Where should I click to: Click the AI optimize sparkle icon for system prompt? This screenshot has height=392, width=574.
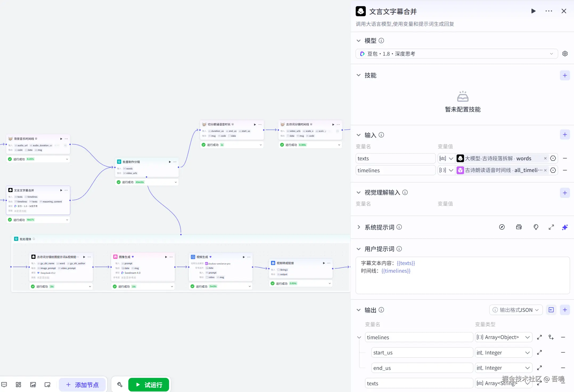[565, 227]
